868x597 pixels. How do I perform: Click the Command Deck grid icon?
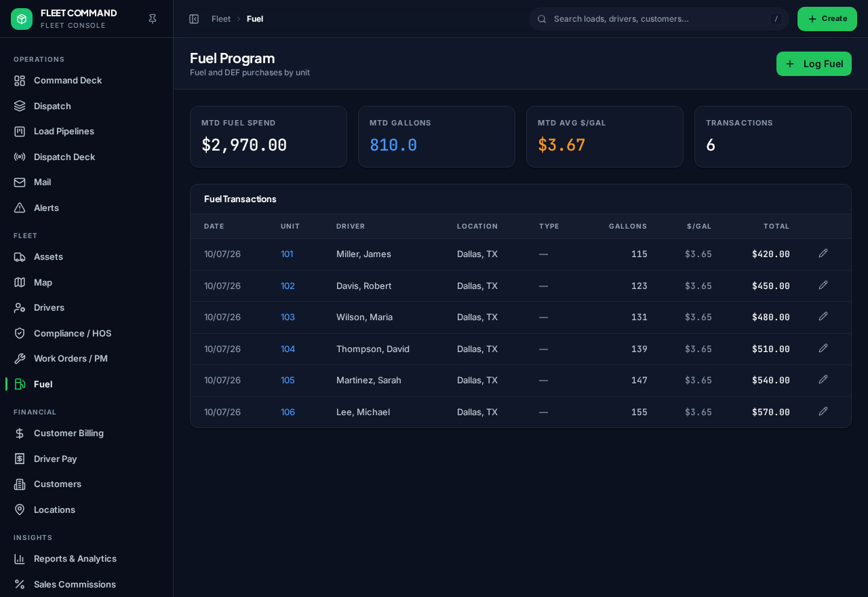[20, 81]
